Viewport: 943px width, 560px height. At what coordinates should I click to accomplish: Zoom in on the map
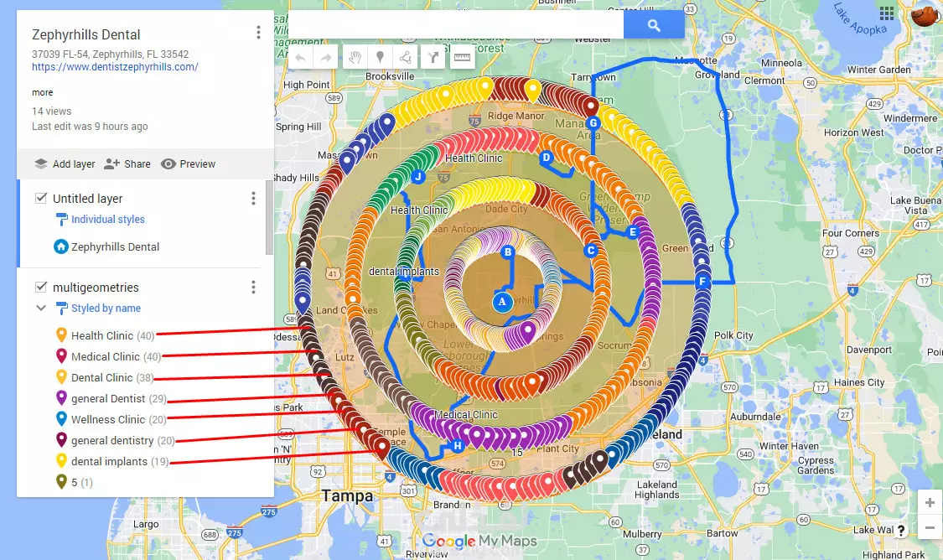930,502
